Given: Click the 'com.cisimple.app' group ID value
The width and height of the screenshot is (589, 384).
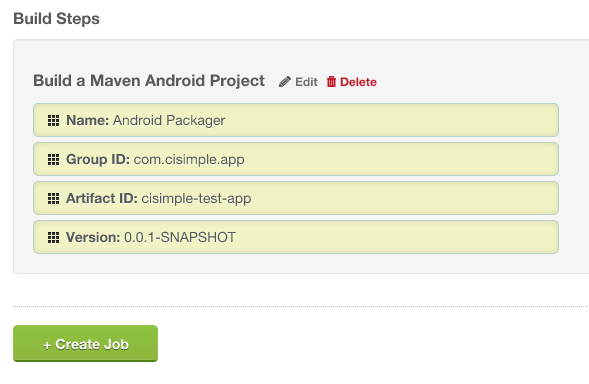Looking at the screenshot, I should tap(189, 160).
